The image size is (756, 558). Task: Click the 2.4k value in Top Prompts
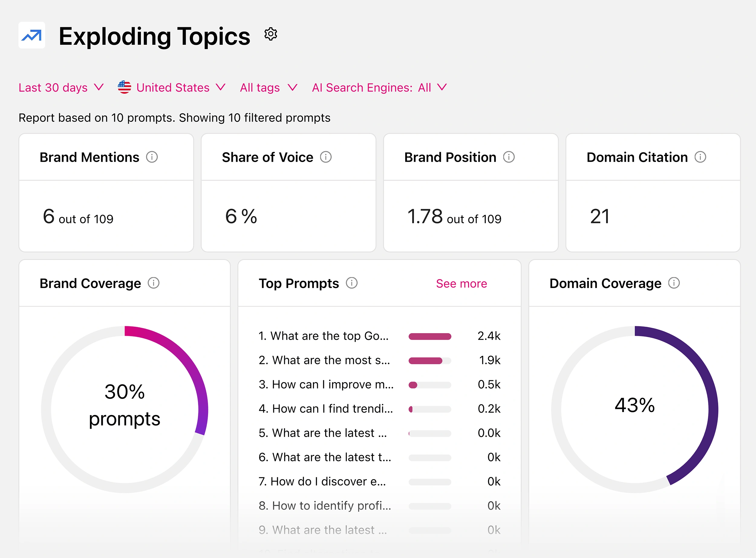click(489, 336)
